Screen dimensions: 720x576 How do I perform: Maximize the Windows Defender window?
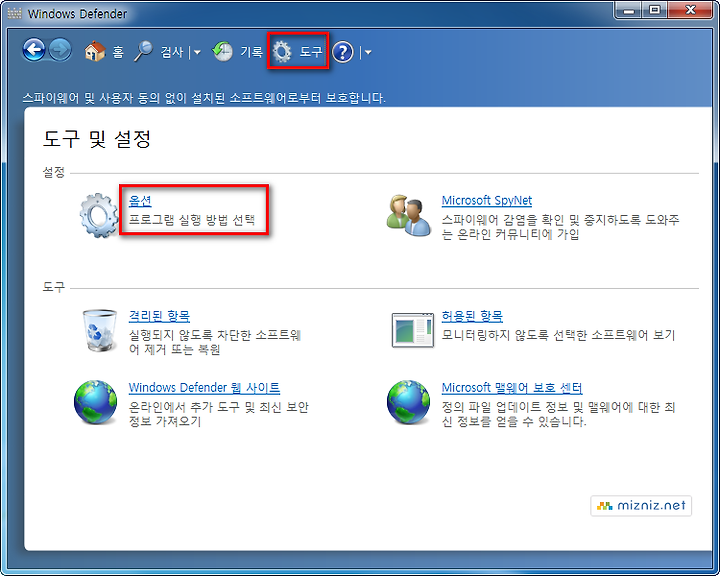pos(655,11)
